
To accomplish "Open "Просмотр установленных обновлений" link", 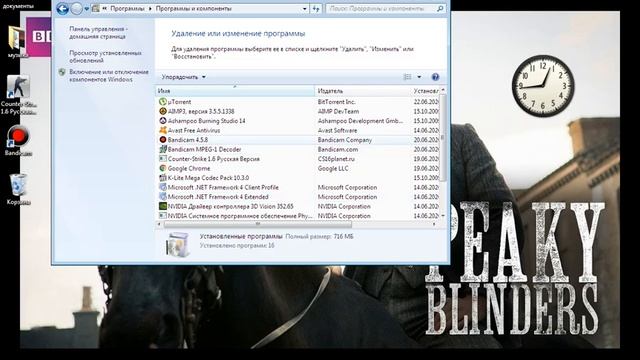I will tap(105, 56).
